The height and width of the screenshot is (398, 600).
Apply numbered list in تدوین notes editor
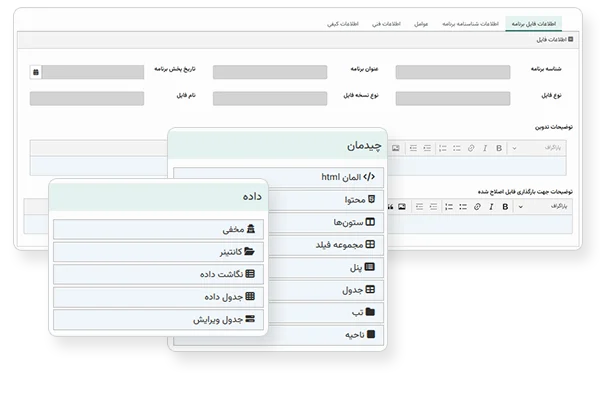pos(443,148)
